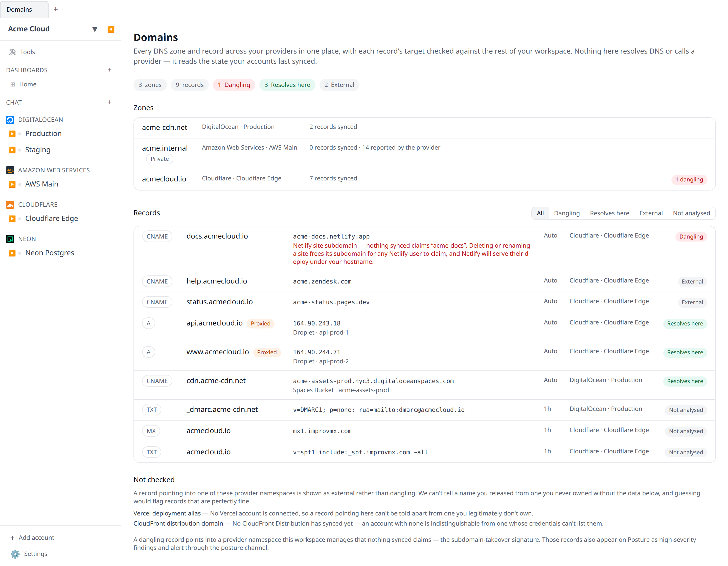Filter records by Resolves here tab
Screen dimensions: 728x566
(609, 213)
